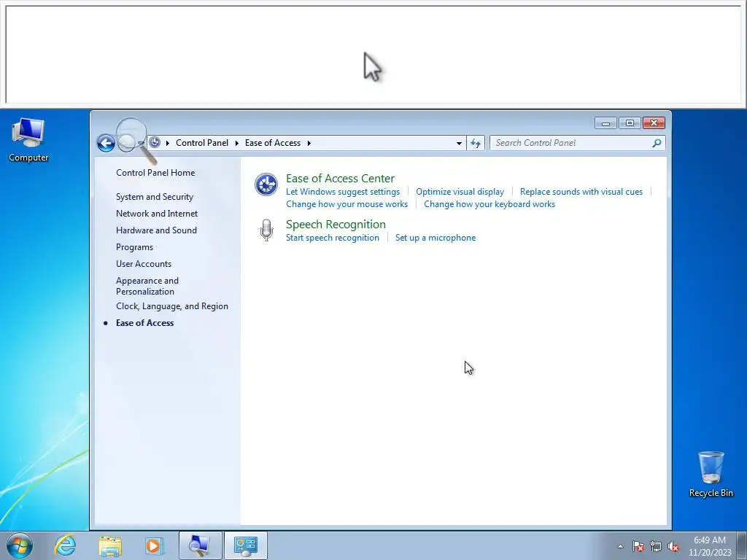Click the Windows Start orb

point(20,545)
